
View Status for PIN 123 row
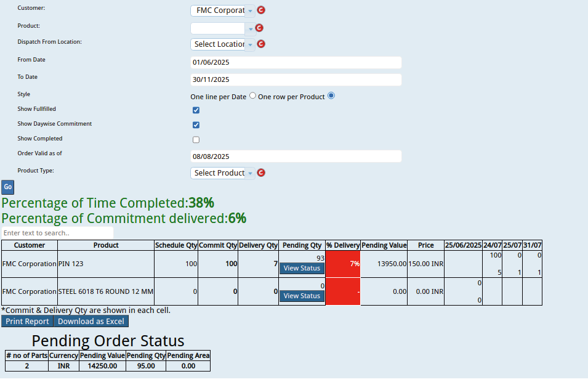click(x=302, y=268)
